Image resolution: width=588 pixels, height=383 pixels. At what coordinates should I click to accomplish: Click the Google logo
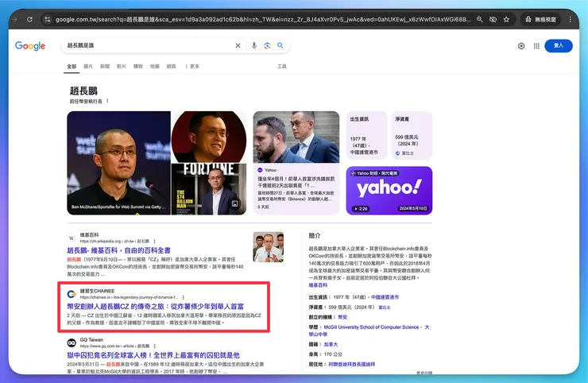(x=30, y=46)
